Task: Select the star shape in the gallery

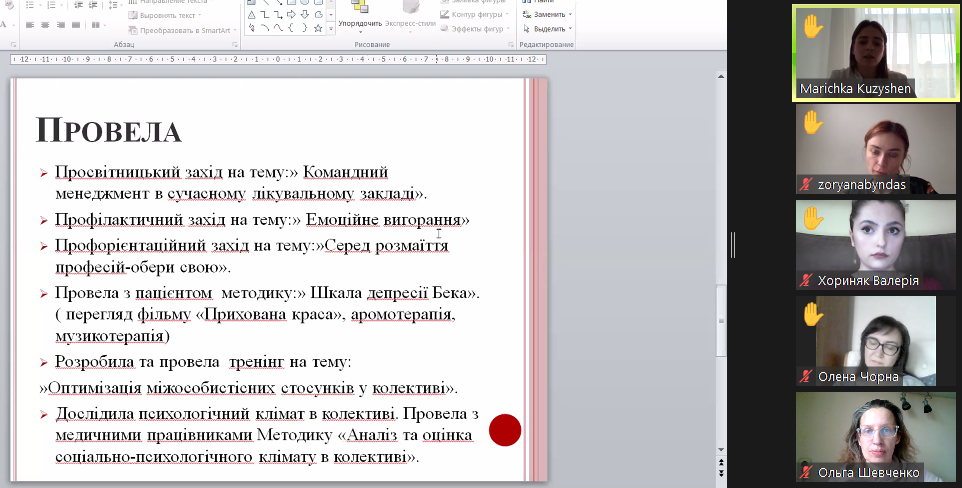Action: (317, 29)
